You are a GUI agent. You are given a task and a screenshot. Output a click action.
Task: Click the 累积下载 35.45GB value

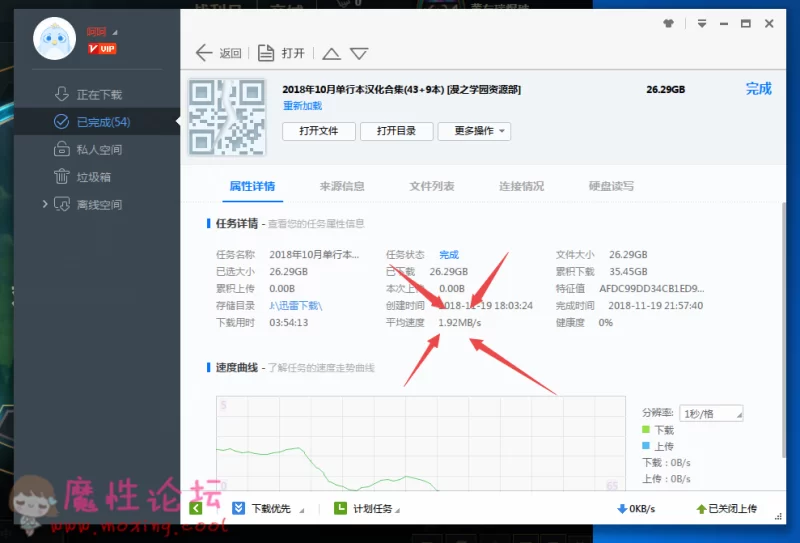click(628, 272)
